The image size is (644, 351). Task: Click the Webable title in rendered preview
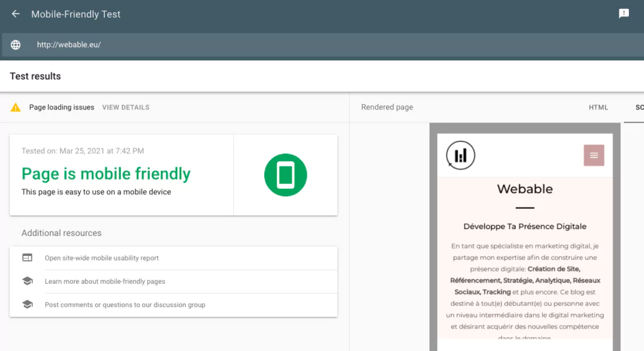(525, 189)
